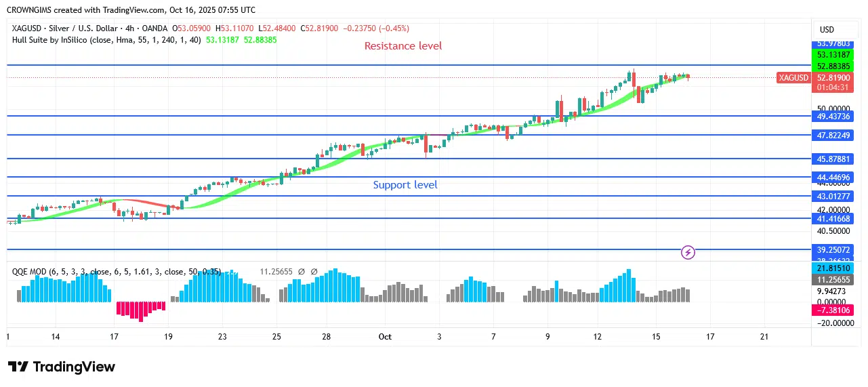Image resolution: width=868 pixels, height=387 pixels.
Task: Click the 47.82249 horizontal level price label
Action: (x=833, y=136)
